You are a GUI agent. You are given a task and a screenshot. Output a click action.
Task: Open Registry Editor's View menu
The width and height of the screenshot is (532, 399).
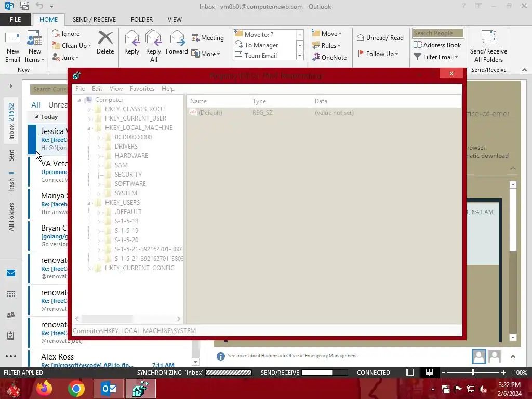116,88
